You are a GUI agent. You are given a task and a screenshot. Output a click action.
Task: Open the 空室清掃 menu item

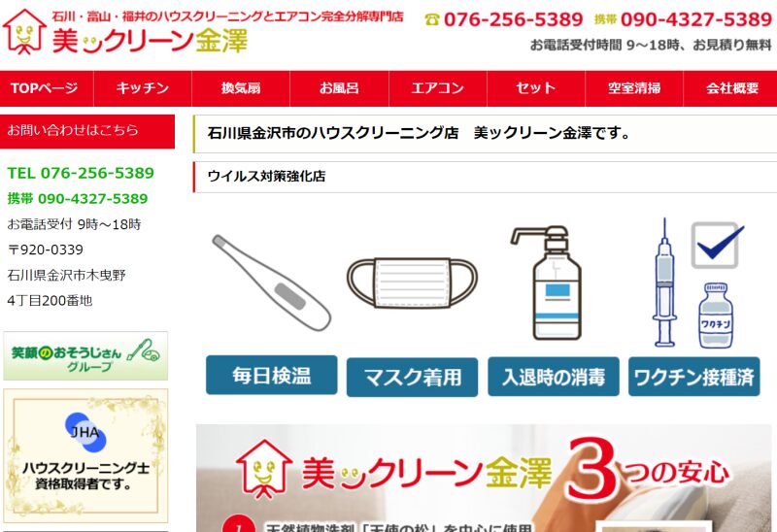point(634,88)
